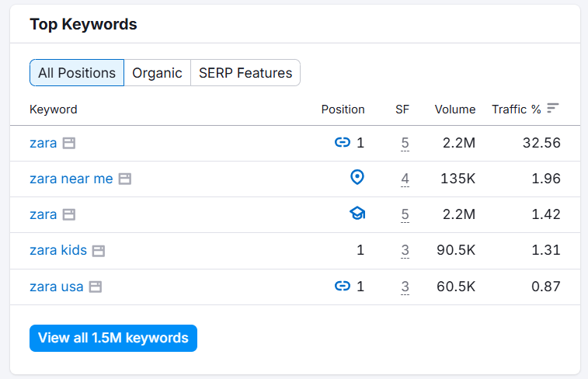Click the 60.5K volume value

tap(456, 287)
